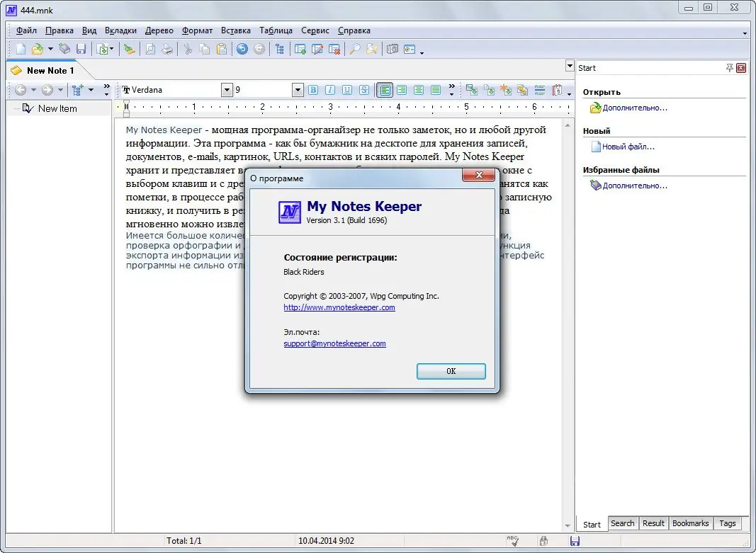Toggle Italic formatting

329,90
